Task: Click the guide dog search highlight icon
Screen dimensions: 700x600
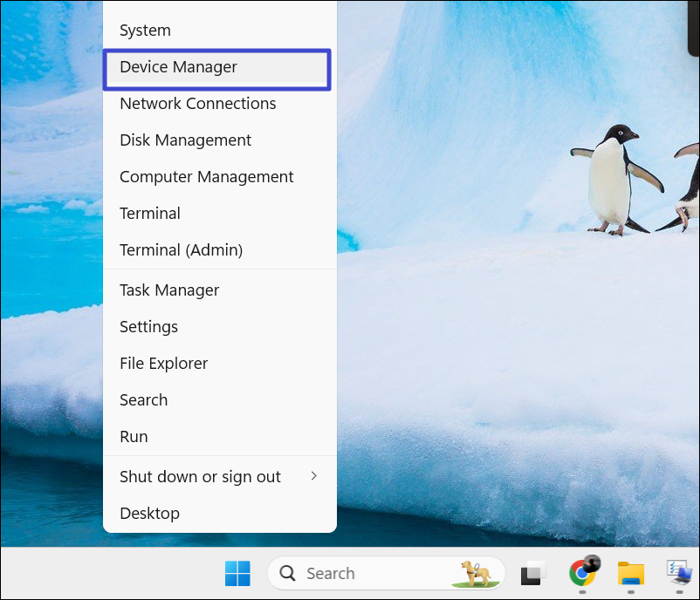Action: [477, 573]
